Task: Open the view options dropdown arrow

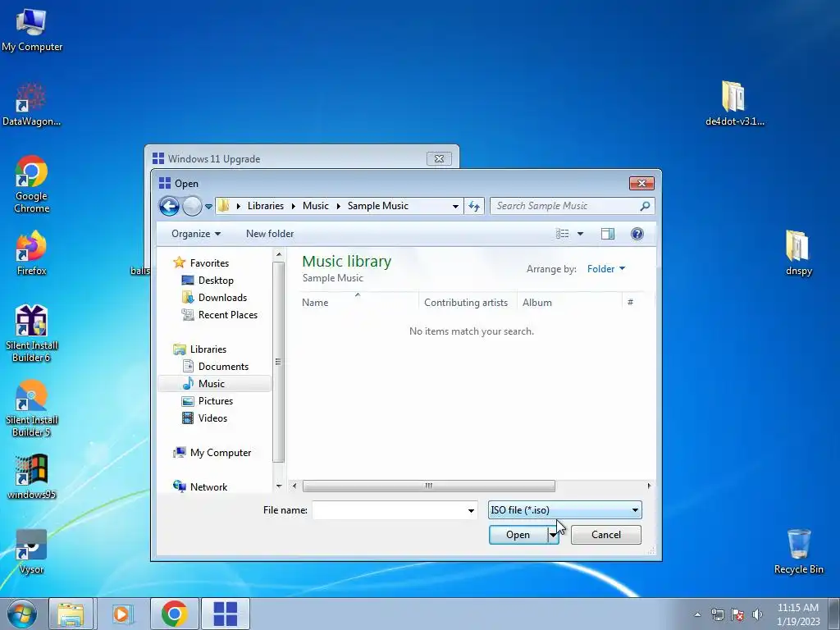Action: pos(580,234)
